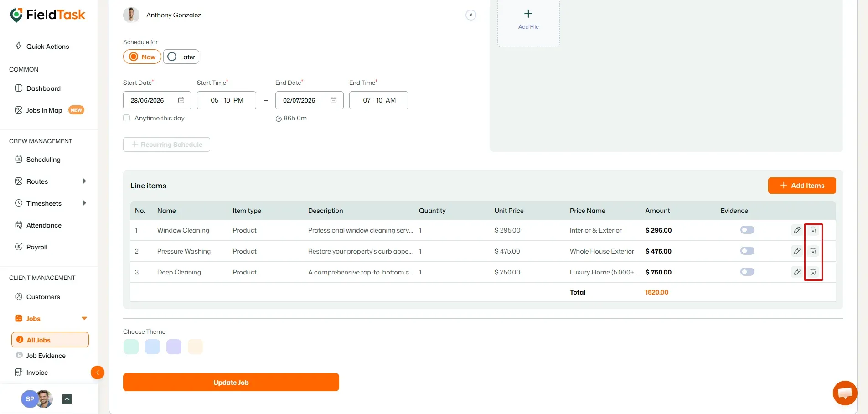This screenshot has height=414, width=868.
Task: Edit the Deep Cleaning line item
Action: [x=797, y=272]
